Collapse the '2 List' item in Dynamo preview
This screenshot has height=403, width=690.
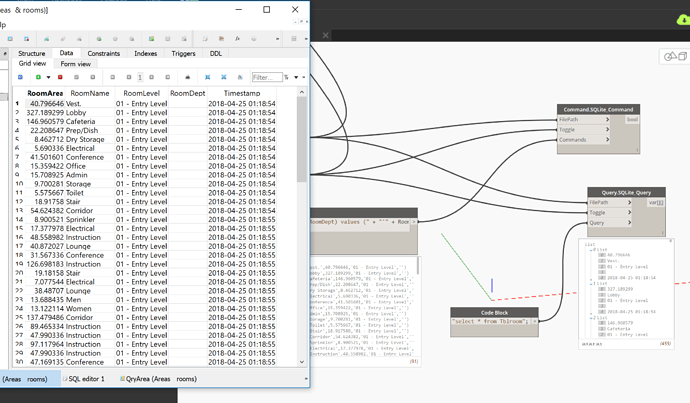pyautogui.click(x=591, y=318)
